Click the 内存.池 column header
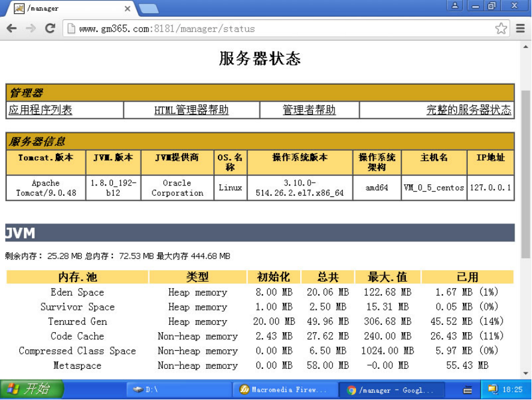The height and width of the screenshot is (400, 532). click(x=77, y=277)
